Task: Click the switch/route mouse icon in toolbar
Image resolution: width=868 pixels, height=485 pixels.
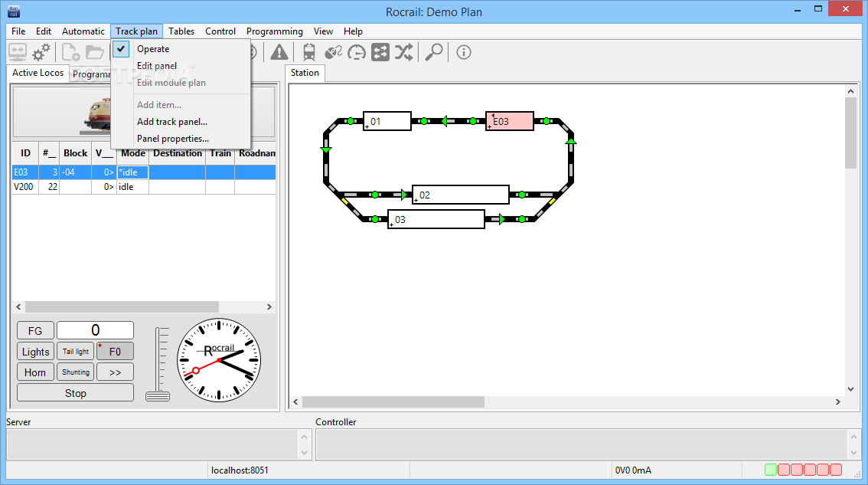Action: pyautogui.click(x=333, y=53)
